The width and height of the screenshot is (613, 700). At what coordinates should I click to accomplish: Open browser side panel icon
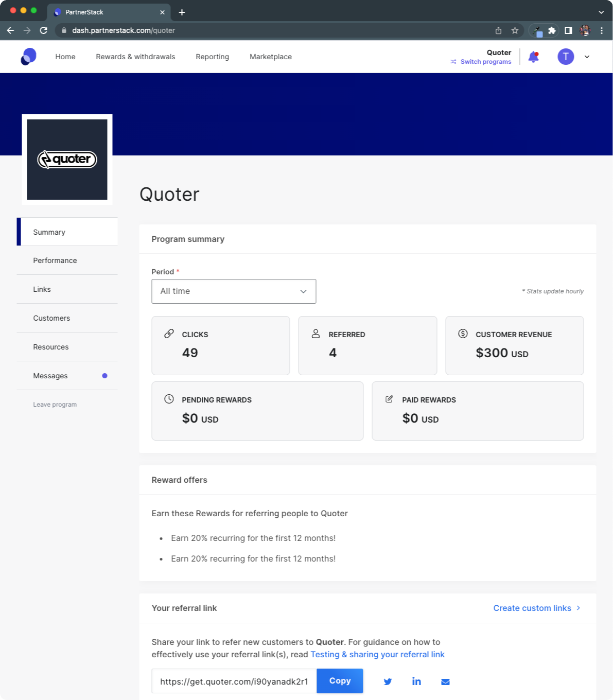pyautogui.click(x=568, y=30)
